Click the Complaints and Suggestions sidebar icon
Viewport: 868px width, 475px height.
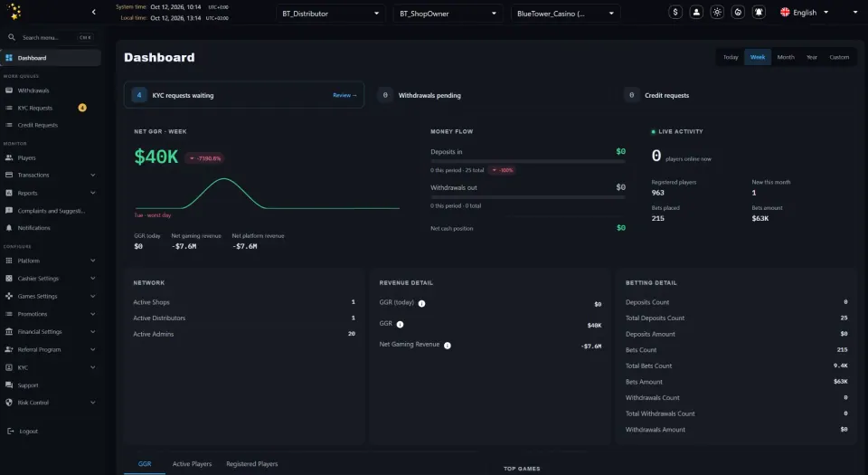9,211
